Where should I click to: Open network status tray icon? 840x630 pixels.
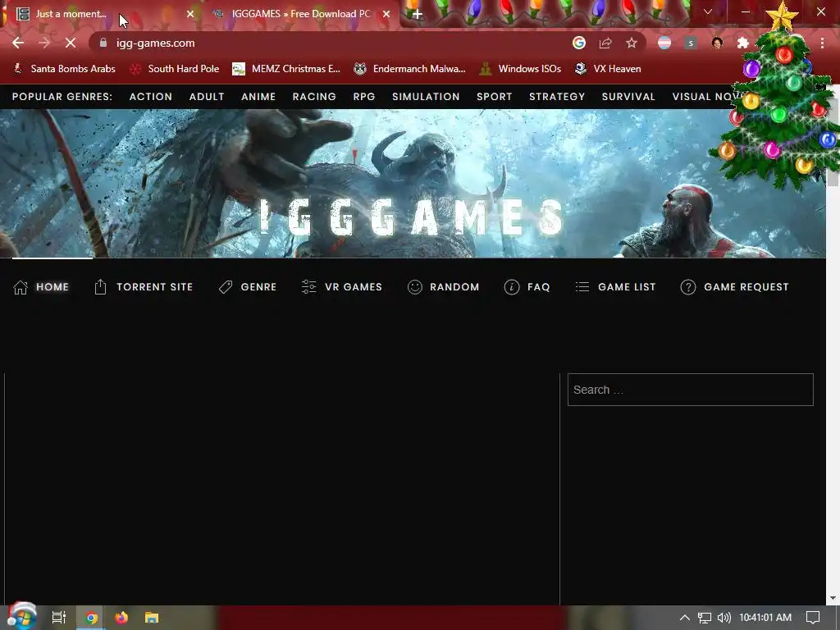[x=705, y=618]
